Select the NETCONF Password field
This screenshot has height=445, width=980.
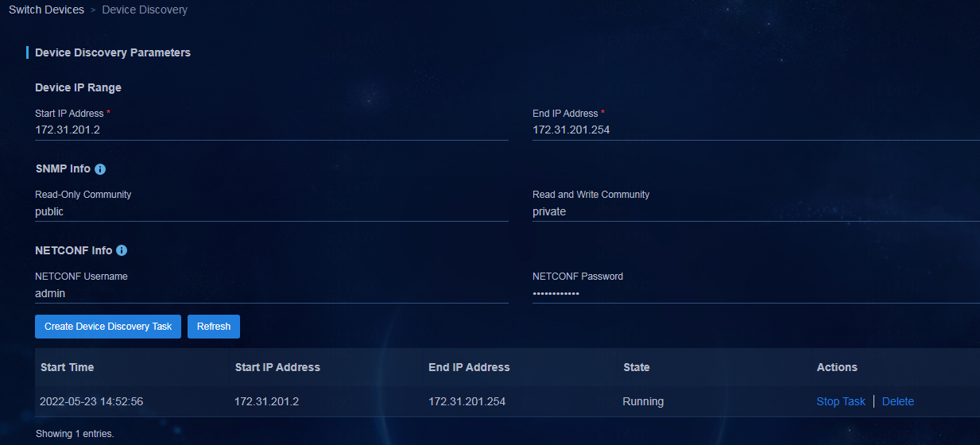(755, 293)
